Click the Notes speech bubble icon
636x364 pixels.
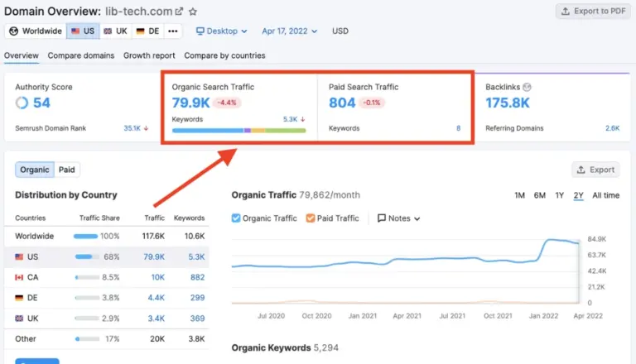click(381, 218)
